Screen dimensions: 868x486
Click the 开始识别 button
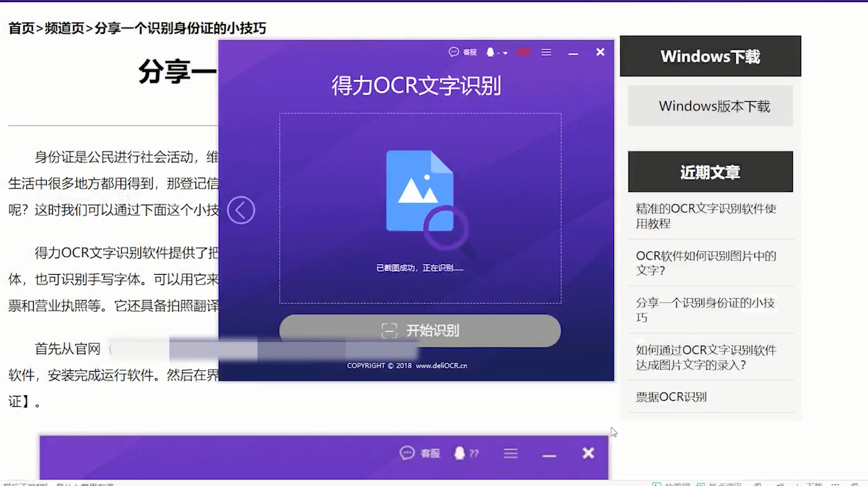coord(420,330)
